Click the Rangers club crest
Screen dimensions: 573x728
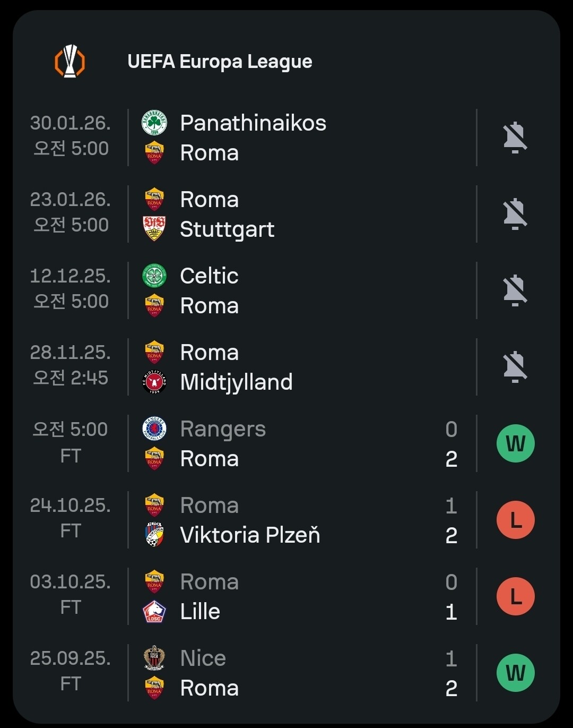pyautogui.click(x=154, y=429)
